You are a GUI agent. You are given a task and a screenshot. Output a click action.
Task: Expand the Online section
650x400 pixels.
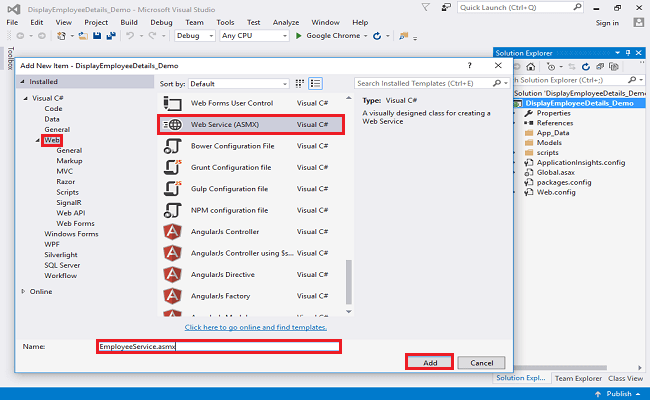[23, 291]
